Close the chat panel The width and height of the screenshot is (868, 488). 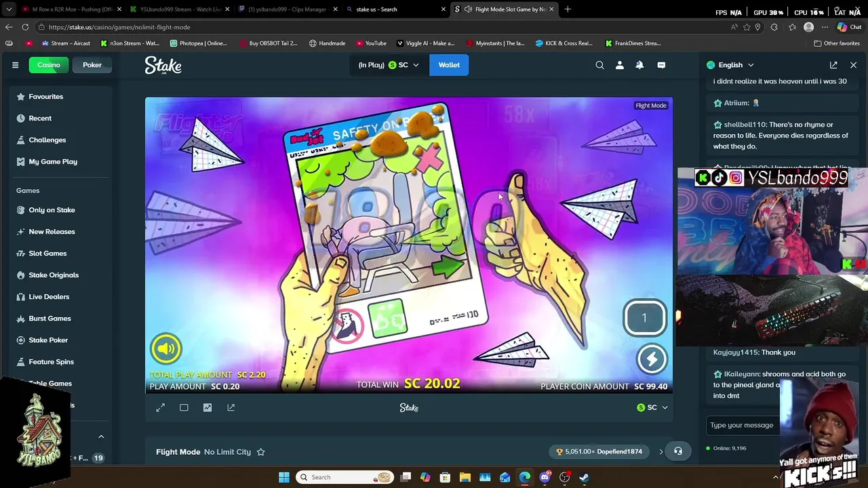pos(853,65)
